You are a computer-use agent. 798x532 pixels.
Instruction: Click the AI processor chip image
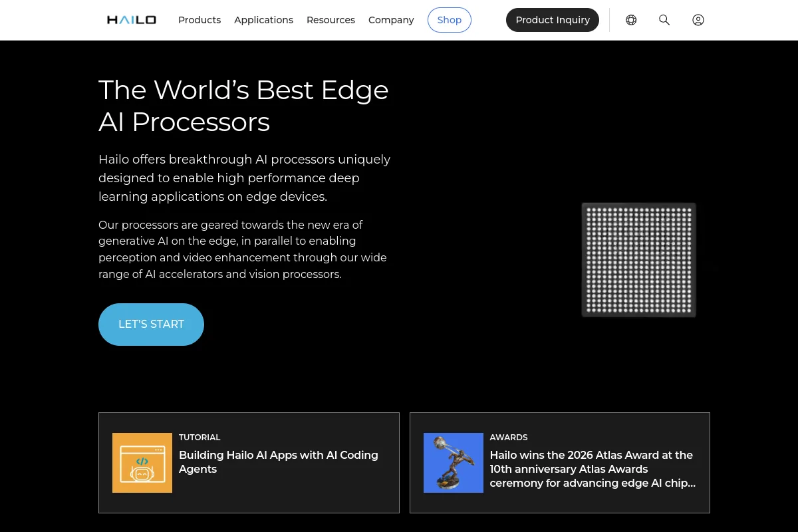(x=638, y=260)
